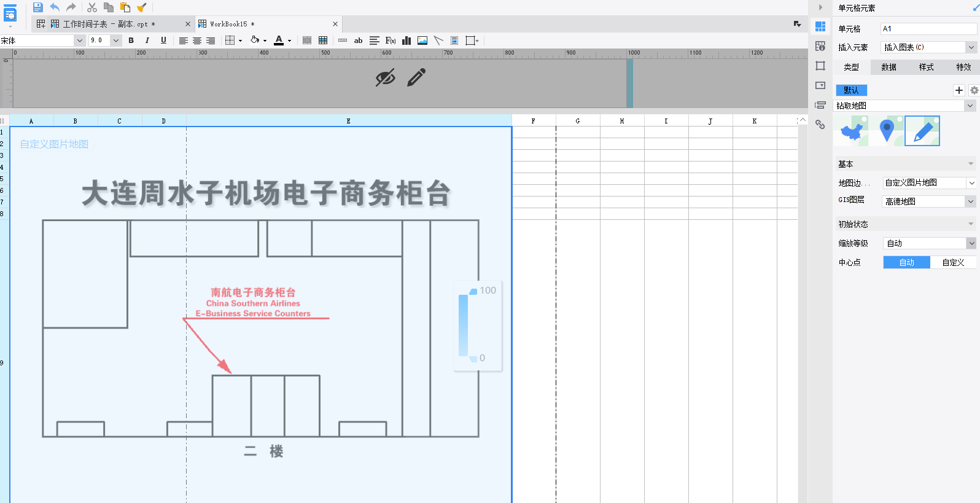Toggle parameter pane visibility eye icon
980x503 pixels.
click(385, 78)
